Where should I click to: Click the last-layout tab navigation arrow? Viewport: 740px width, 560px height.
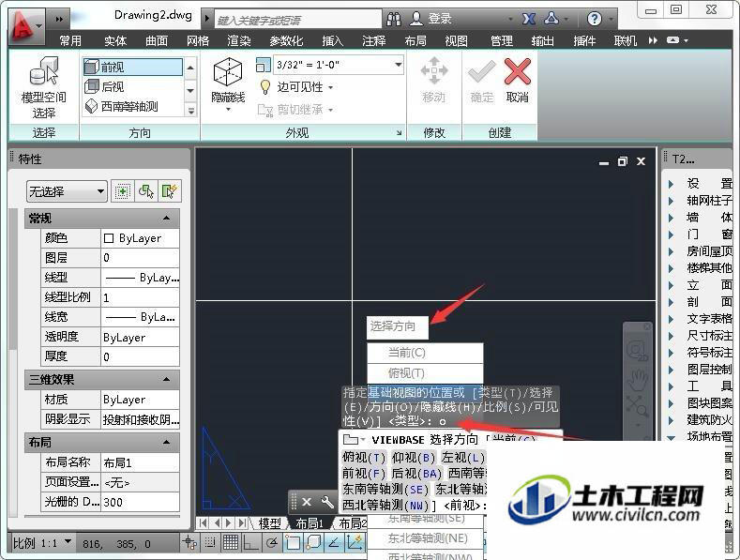(x=243, y=522)
